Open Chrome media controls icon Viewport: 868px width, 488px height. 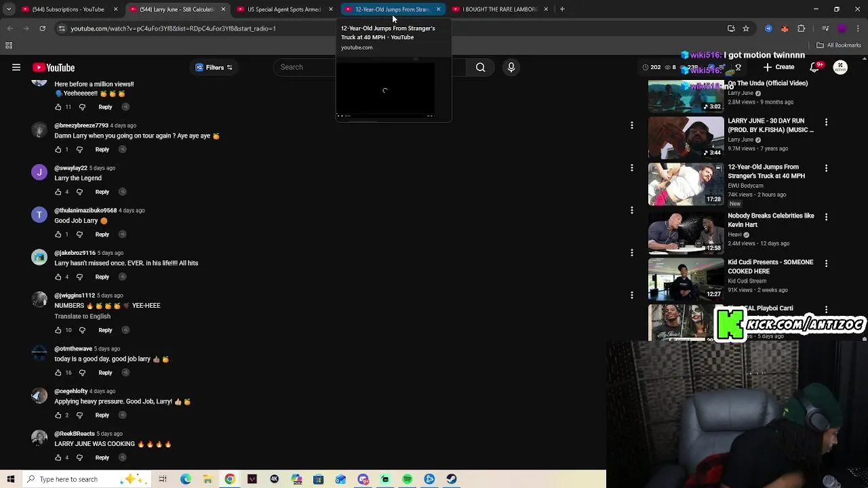[x=825, y=28]
